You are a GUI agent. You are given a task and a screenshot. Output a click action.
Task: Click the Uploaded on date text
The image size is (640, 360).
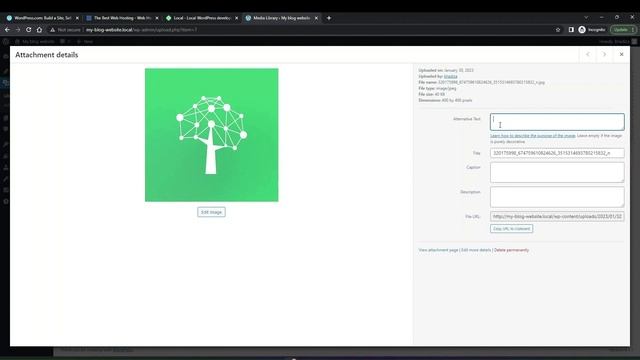pos(446,70)
